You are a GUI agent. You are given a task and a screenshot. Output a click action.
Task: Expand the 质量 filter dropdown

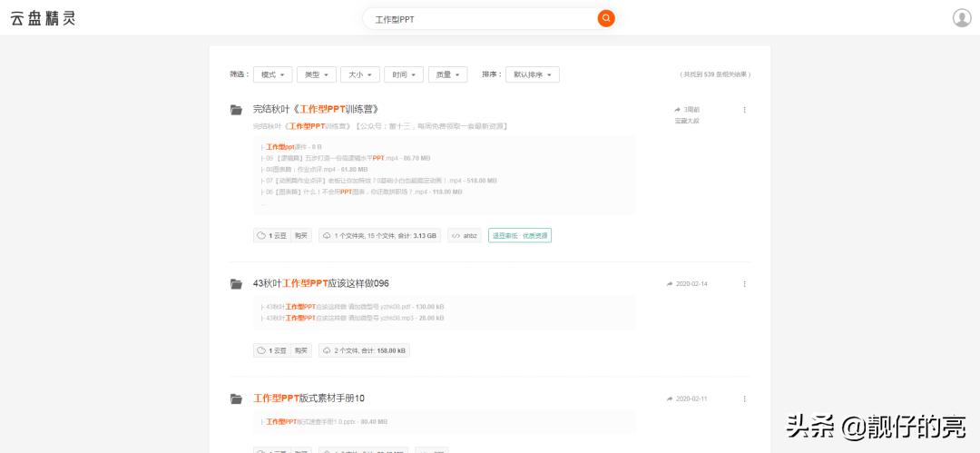pyautogui.click(x=447, y=74)
